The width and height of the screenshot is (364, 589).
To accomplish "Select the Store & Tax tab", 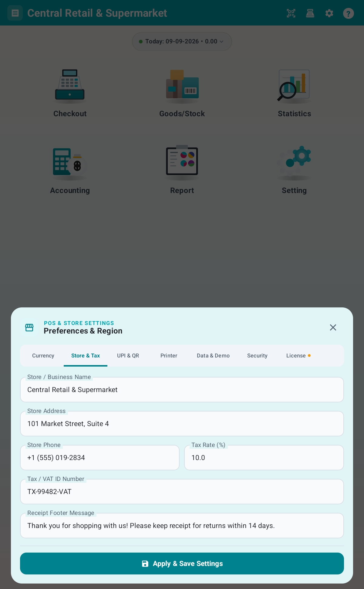I will pos(86,356).
